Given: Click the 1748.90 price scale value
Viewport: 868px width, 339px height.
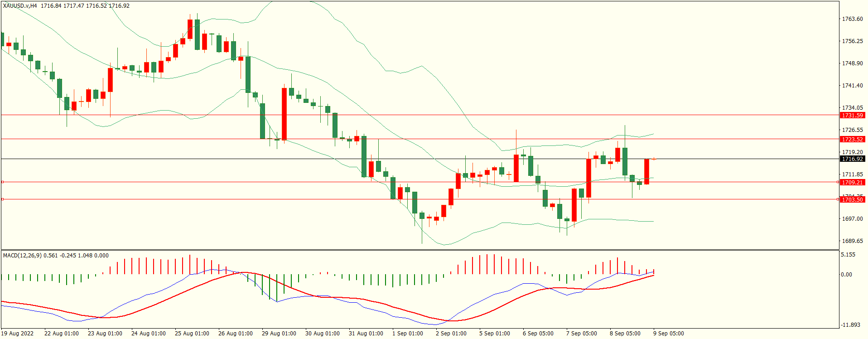Looking at the screenshot, I should tap(852, 63).
